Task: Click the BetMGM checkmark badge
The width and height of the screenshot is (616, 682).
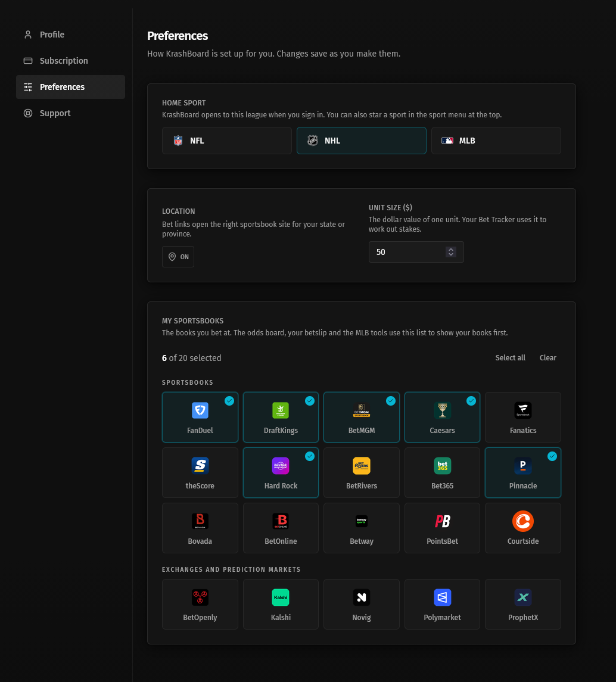Action: tap(391, 401)
